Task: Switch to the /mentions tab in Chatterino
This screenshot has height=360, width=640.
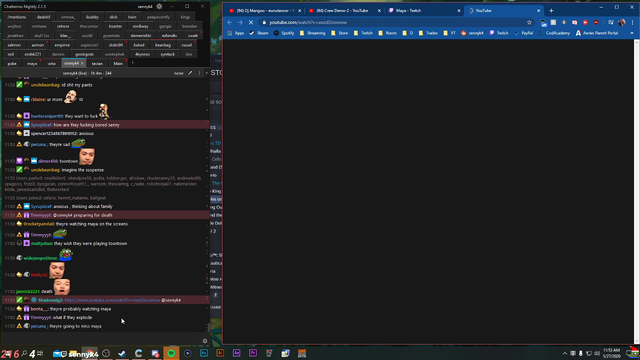Action: pyautogui.click(x=16, y=17)
